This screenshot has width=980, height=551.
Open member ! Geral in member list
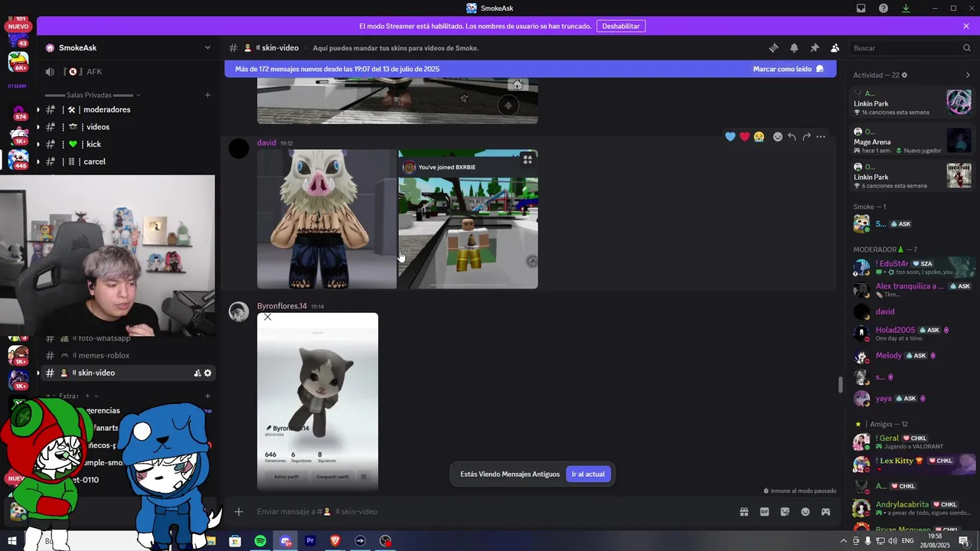(x=913, y=442)
